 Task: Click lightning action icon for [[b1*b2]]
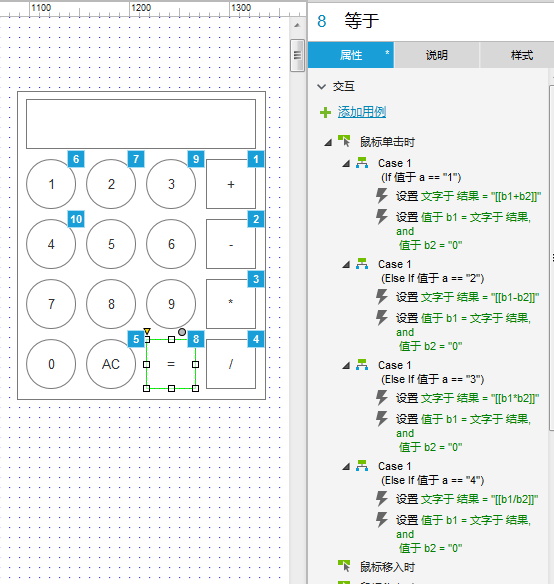pos(382,398)
